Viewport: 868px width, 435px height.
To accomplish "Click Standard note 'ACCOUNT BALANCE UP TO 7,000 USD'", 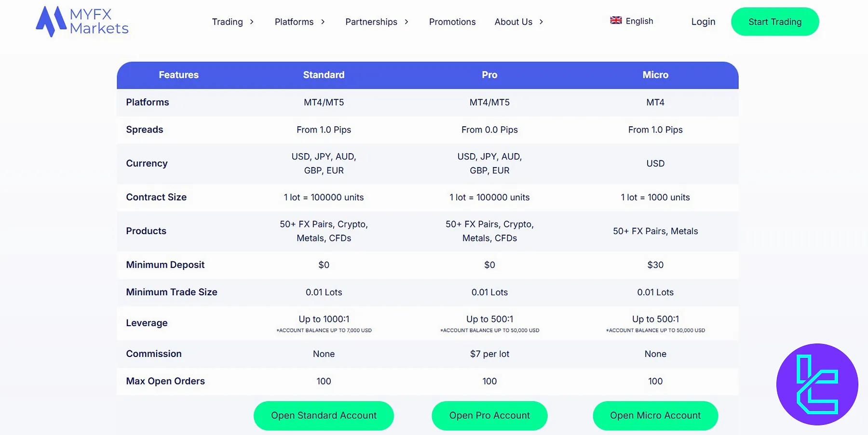I will click(x=324, y=330).
